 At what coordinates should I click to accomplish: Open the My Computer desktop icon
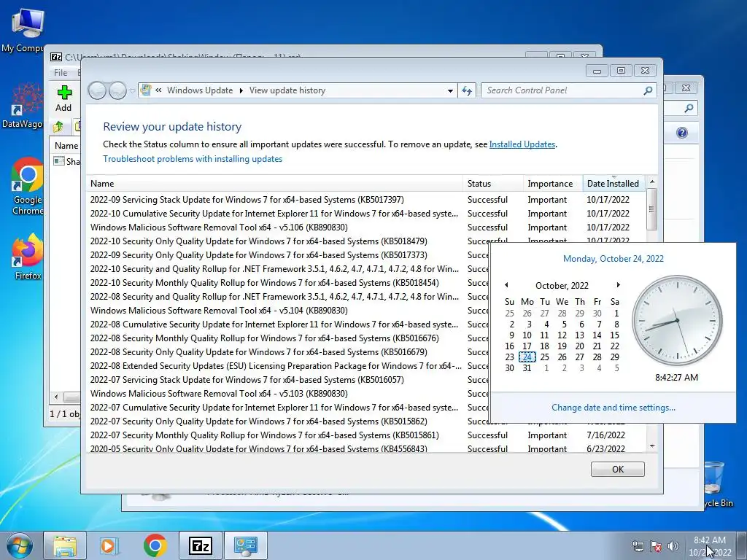coord(23,31)
